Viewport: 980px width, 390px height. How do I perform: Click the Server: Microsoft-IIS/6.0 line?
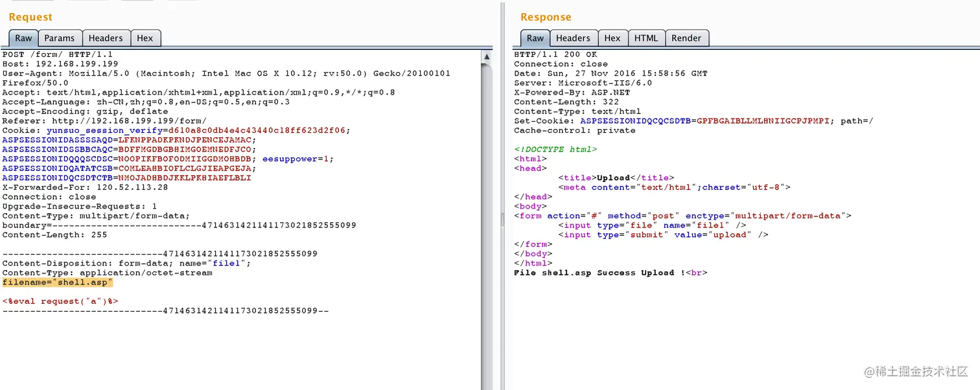[x=583, y=83]
